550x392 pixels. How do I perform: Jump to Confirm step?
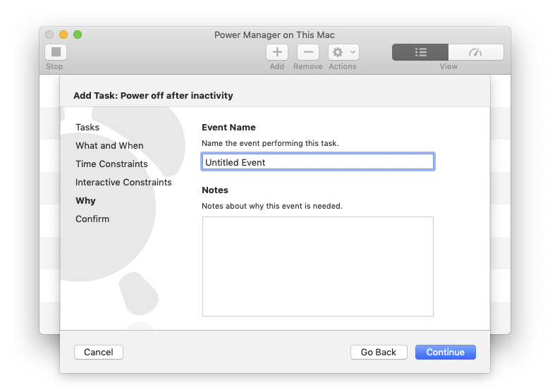point(92,219)
